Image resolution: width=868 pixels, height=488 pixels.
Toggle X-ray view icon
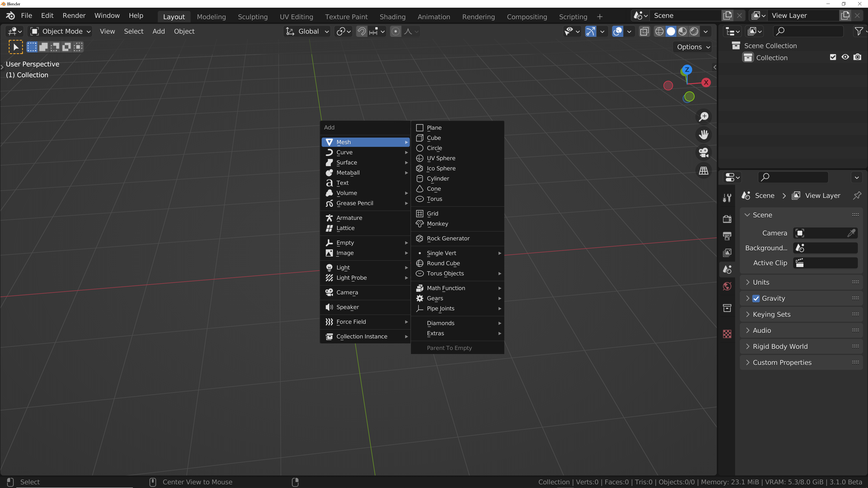[644, 31]
